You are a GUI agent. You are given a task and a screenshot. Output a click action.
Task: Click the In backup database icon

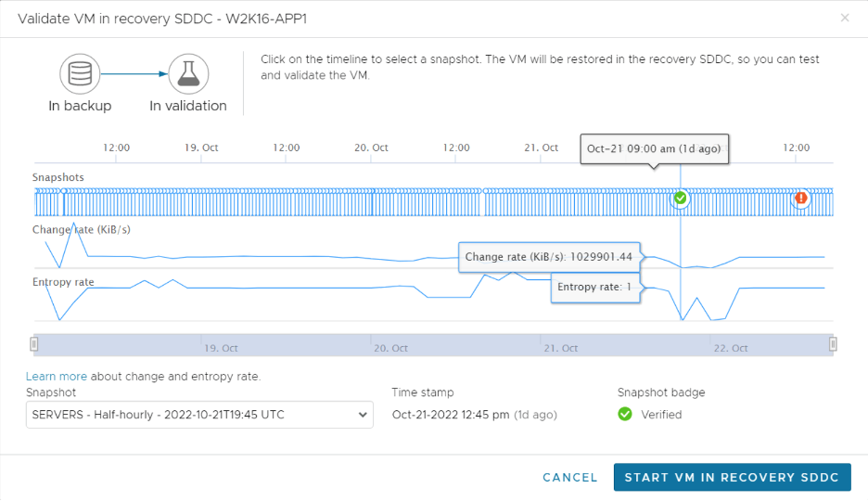click(x=80, y=73)
